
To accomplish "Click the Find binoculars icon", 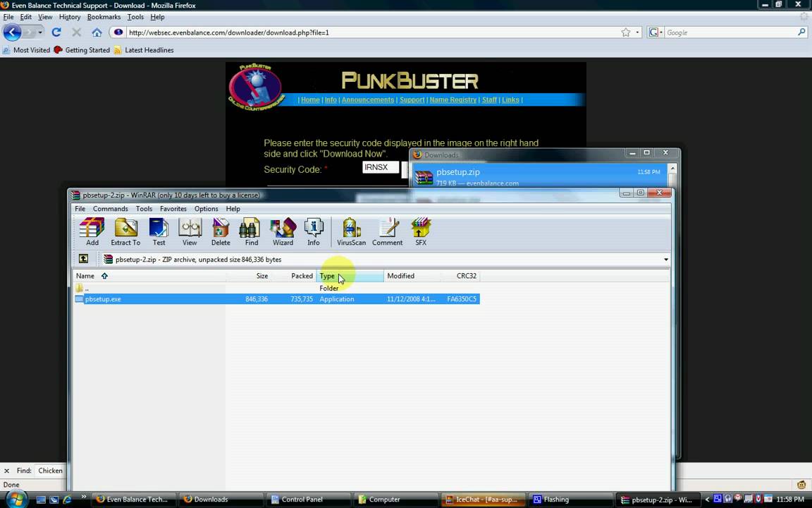I will click(x=251, y=231).
